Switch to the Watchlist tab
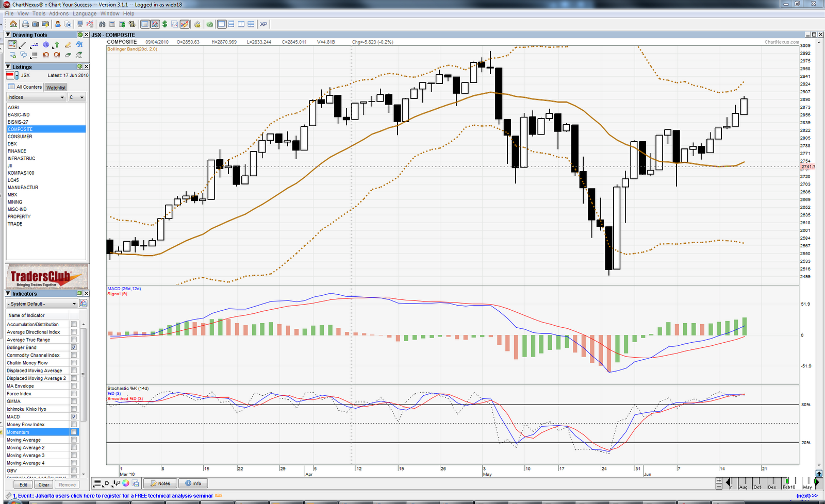 (x=56, y=88)
